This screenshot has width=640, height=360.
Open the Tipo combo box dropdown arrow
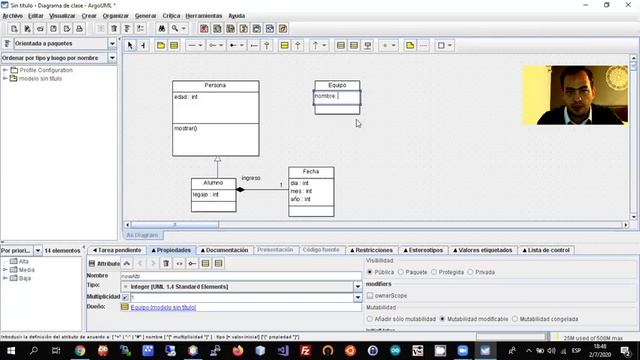point(358,287)
